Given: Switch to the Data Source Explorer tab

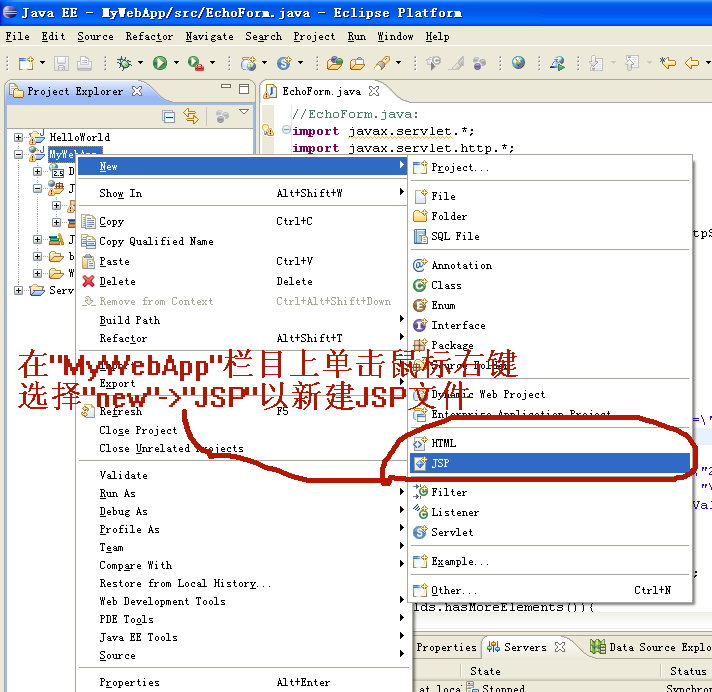Looking at the screenshot, I should click(x=651, y=647).
